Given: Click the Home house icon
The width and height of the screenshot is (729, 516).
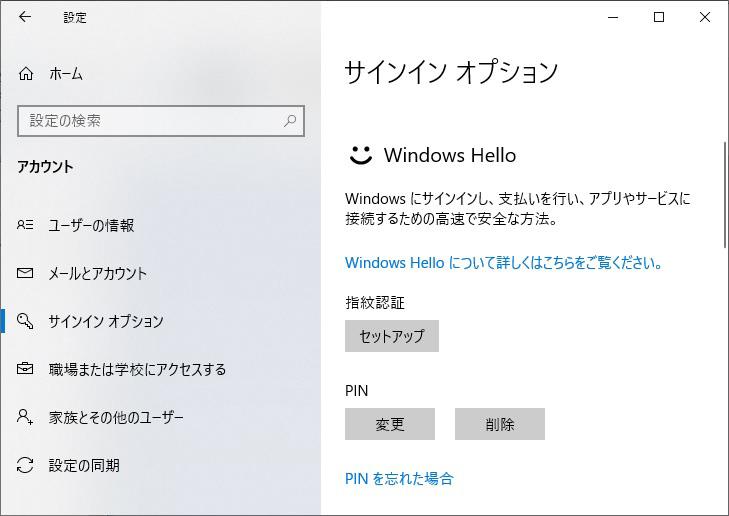Looking at the screenshot, I should pos(26,74).
